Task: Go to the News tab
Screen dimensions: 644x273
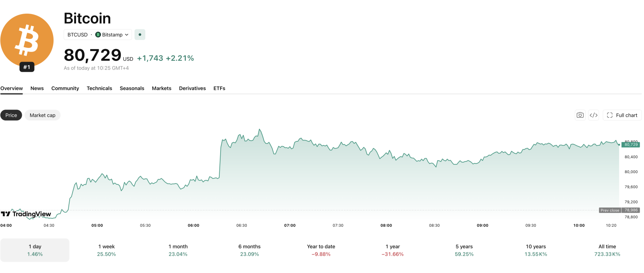Action: click(37, 88)
